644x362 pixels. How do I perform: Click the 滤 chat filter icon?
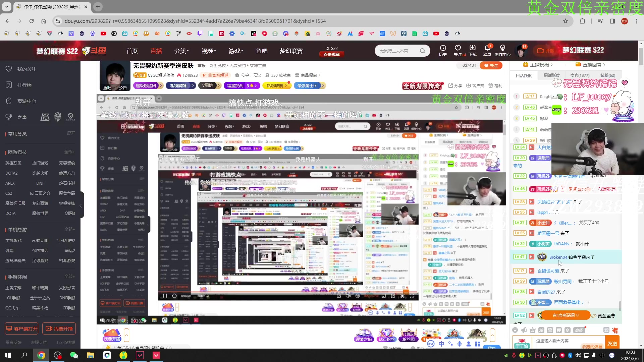pos(606,330)
